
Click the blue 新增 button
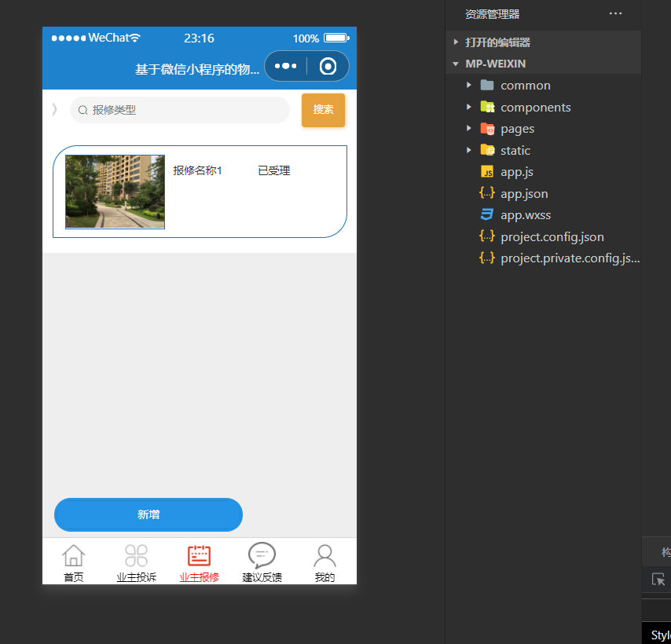point(148,514)
